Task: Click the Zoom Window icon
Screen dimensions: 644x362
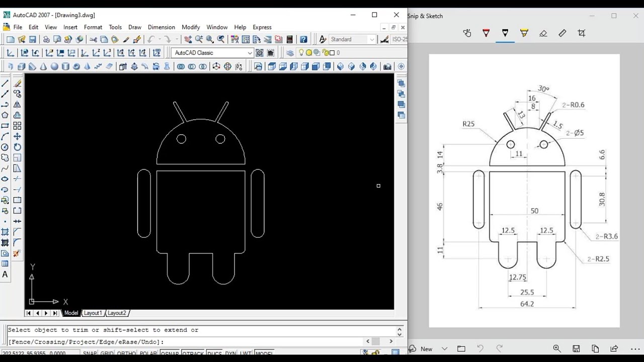Action: (210, 39)
